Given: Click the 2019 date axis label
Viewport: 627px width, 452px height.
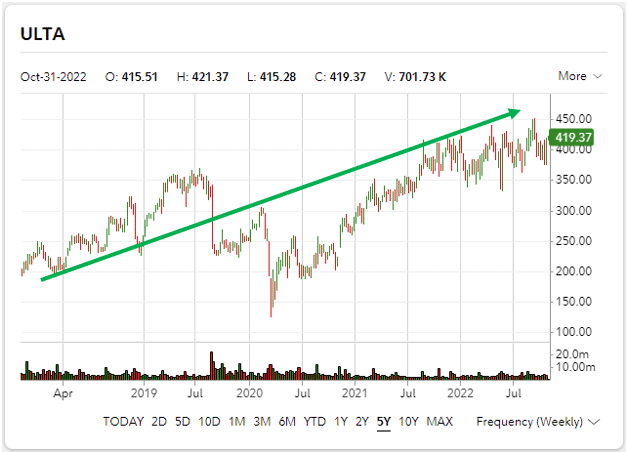Looking at the screenshot, I should (x=144, y=393).
